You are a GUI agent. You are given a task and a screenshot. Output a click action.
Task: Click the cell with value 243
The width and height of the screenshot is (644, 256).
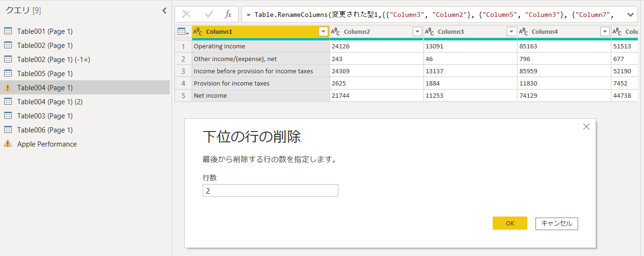coord(377,59)
